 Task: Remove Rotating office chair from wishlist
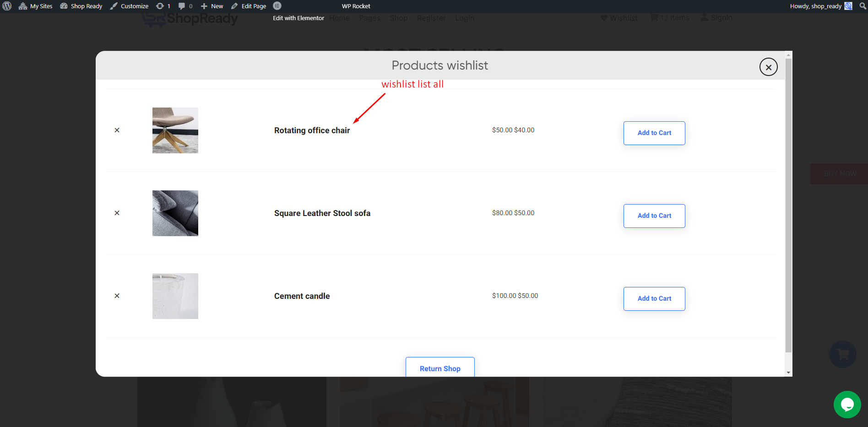click(x=117, y=130)
